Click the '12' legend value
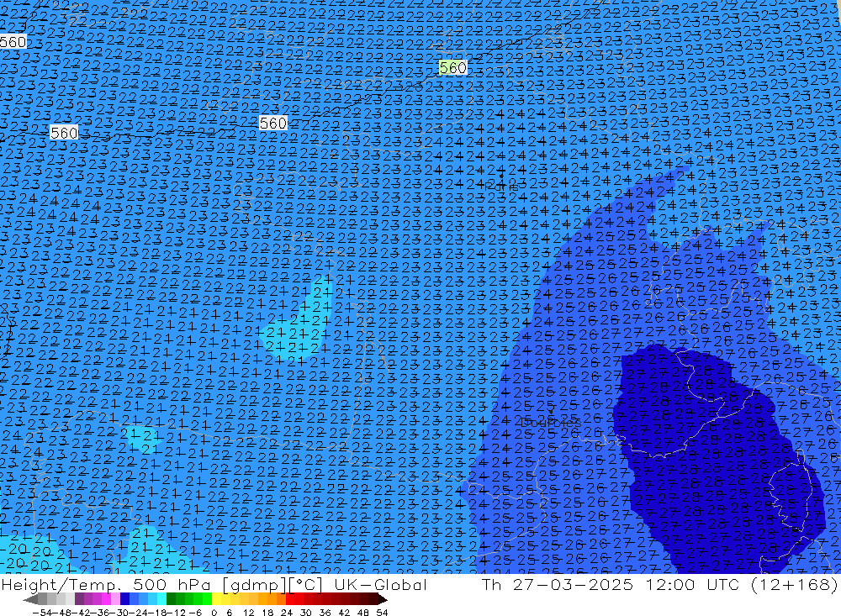 [x=249, y=613]
